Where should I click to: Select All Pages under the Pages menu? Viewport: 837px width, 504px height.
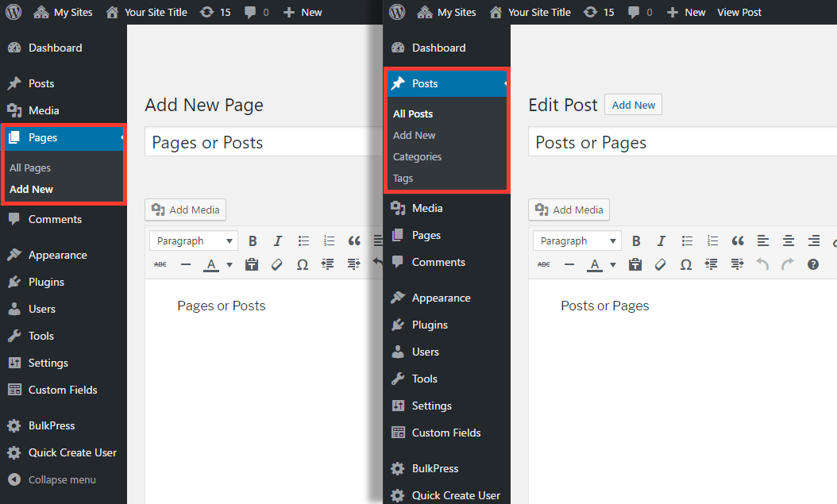click(29, 167)
